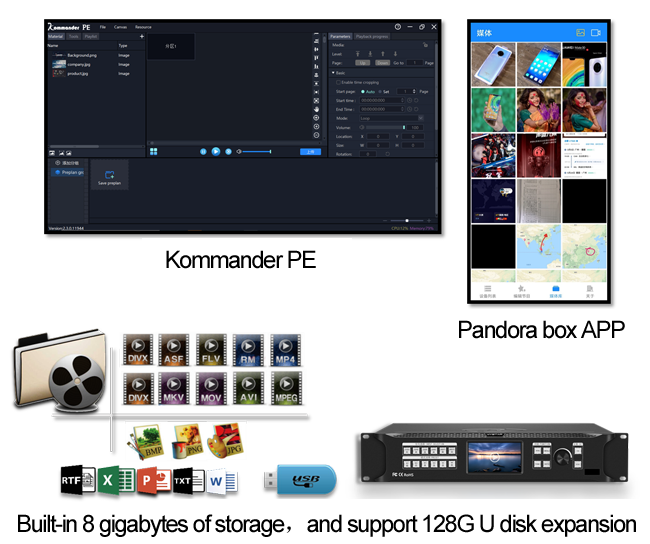Tap the video camera icon in phone app
Image resolution: width=650 pixels, height=544 pixels.
point(596,33)
